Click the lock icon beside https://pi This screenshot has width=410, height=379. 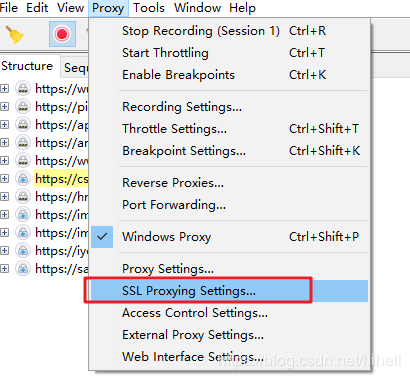pos(23,107)
